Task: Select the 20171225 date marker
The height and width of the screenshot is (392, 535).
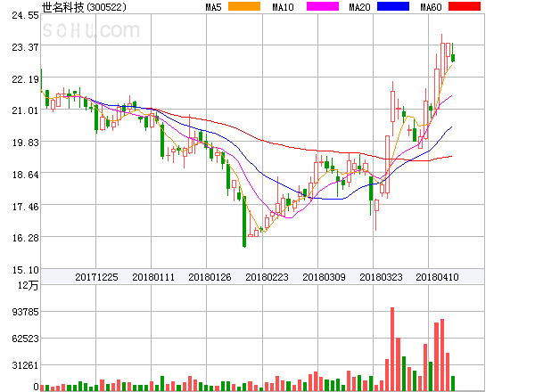Action: click(x=96, y=277)
